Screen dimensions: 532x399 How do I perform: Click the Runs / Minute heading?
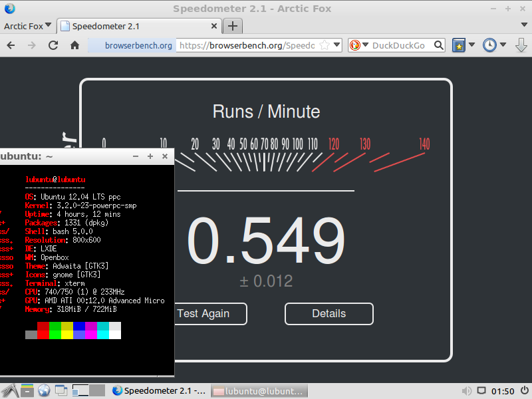[267, 111]
